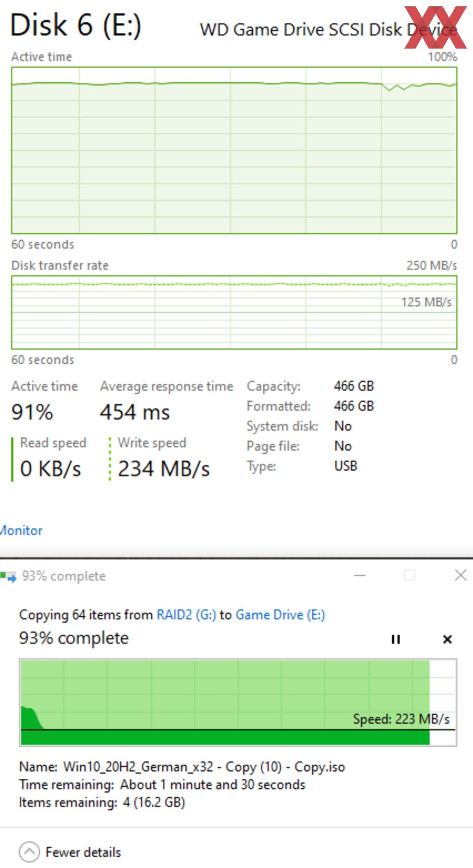Screen dimensions: 473x868
Task: Open the Resource Monitor link
Action: point(21,530)
